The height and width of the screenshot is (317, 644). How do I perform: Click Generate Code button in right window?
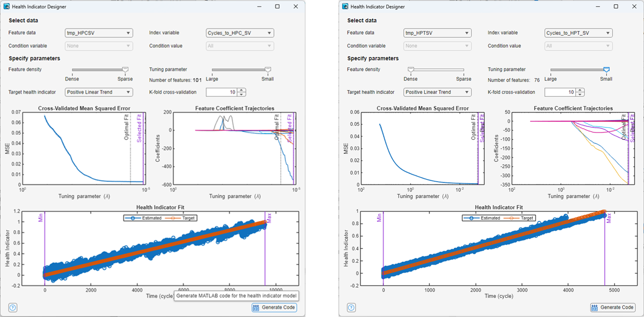613,307
